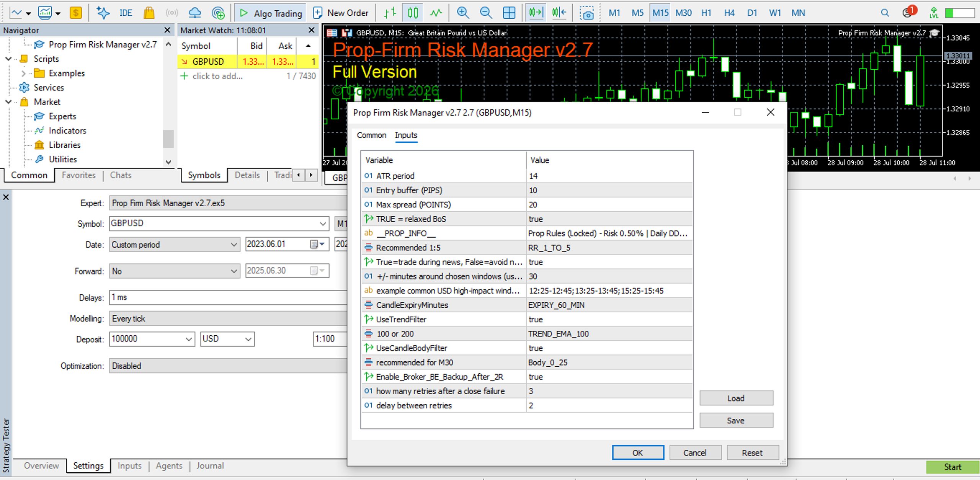Open the Journal tab in Strategy Tester

point(210,466)
